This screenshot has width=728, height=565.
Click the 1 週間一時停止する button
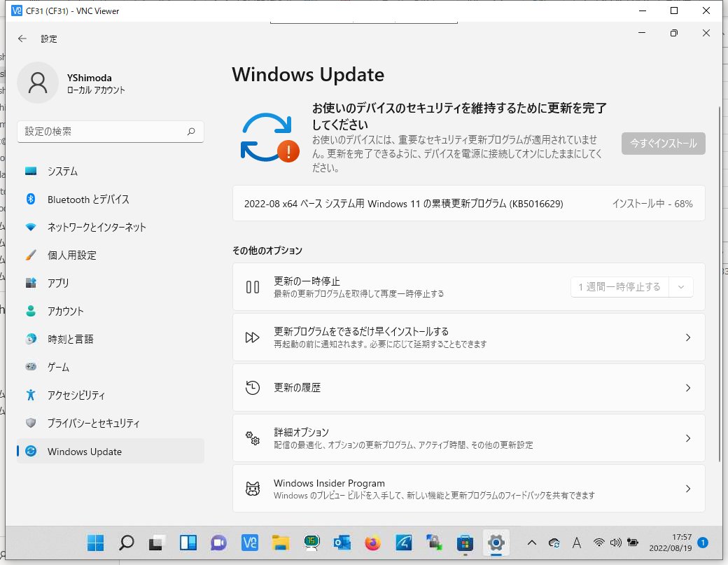point(619,287)
